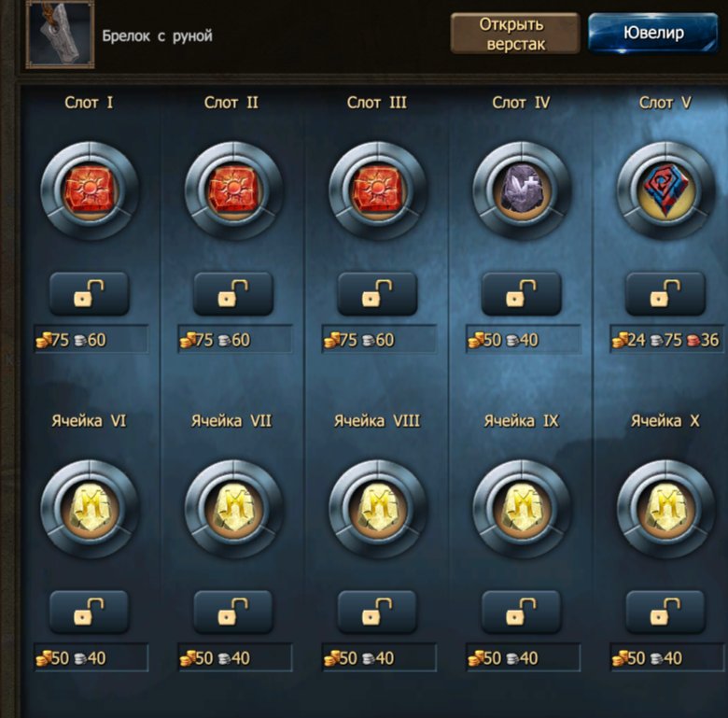Click the padlock button under Ячейка VI
This screenshot has height=718, width=728.
click(x=90, y=612)
